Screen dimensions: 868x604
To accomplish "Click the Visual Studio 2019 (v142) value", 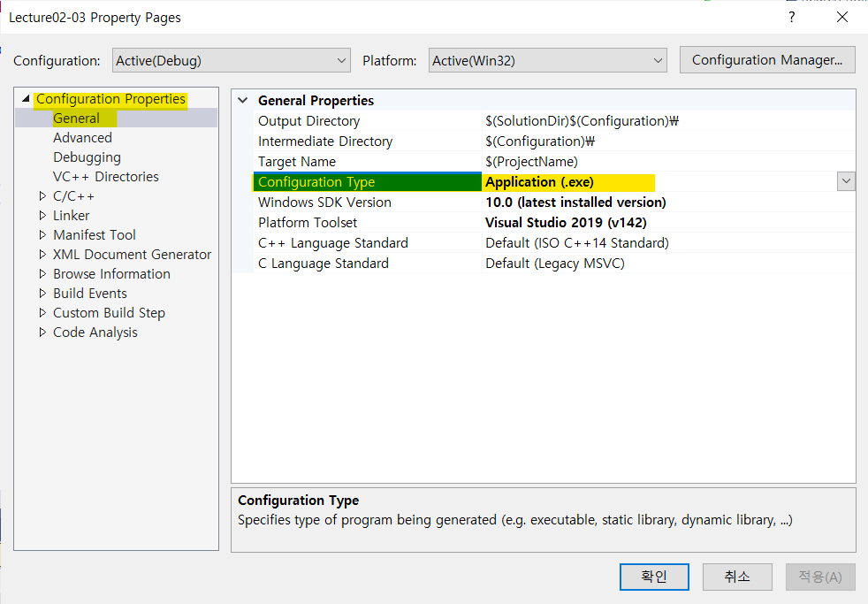I will (566, 223).
